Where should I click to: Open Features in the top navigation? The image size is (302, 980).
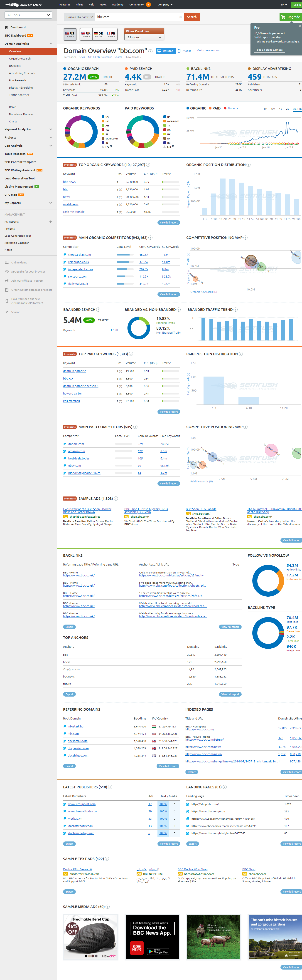65,5
